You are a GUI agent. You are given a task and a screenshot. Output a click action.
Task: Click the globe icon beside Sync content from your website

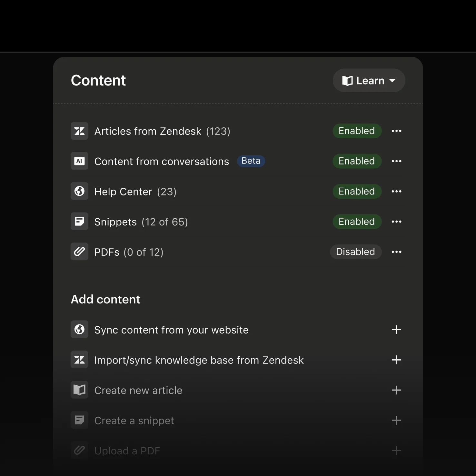(x=79, y=329)
